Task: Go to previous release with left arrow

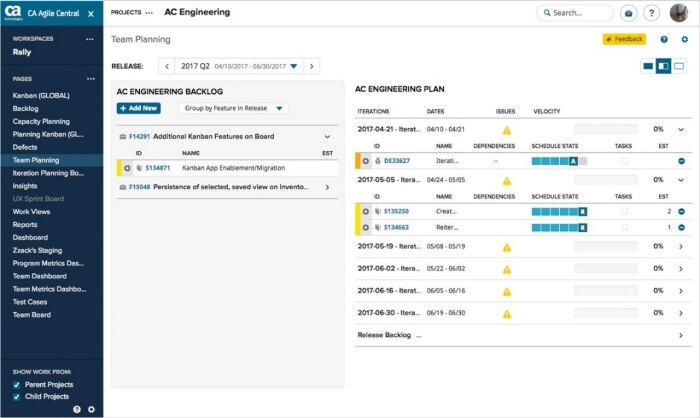Action: (166, 66)
